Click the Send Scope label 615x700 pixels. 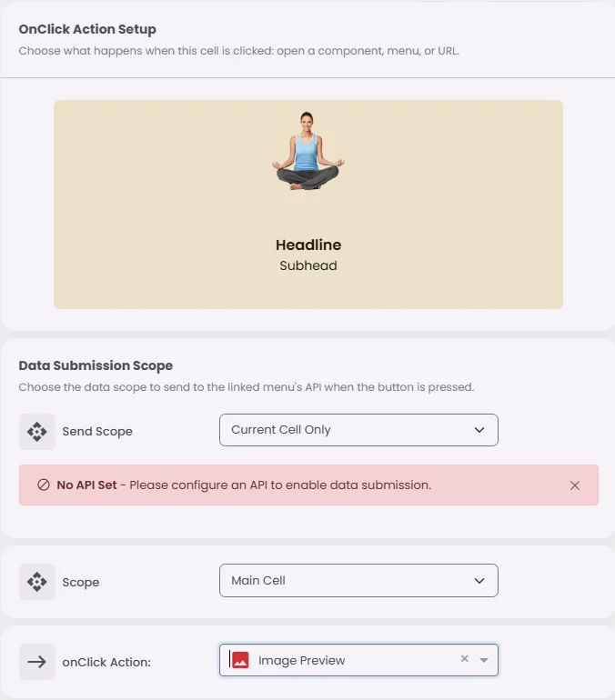tap(97, 431)
